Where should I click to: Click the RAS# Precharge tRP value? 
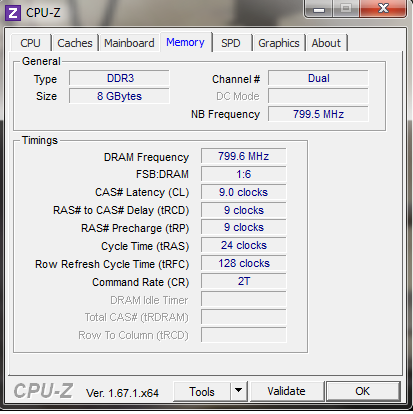244,227
